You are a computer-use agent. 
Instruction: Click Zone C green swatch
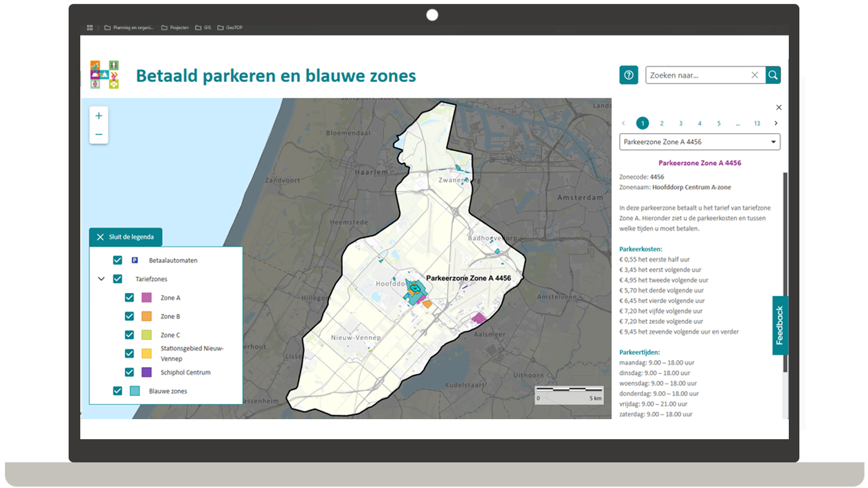146,335
